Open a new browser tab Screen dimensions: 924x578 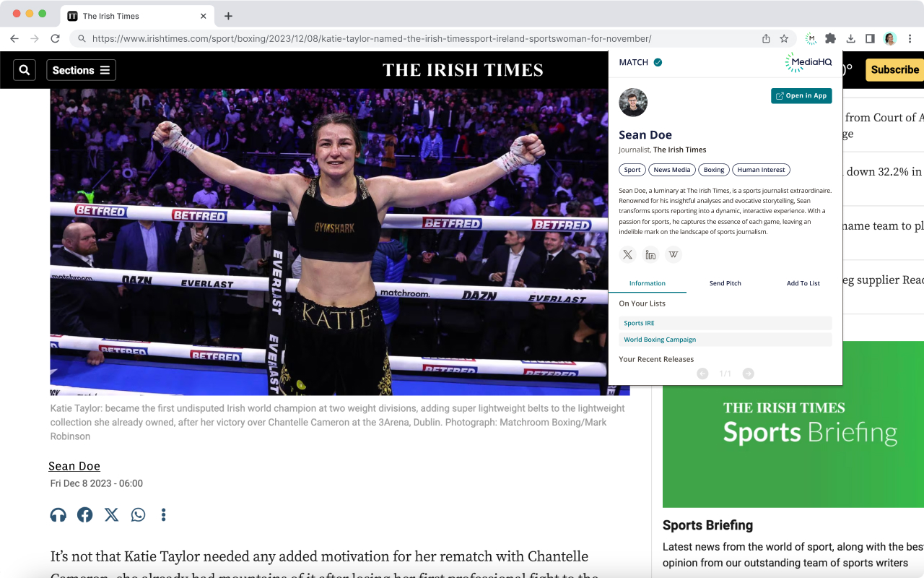[228, 16]
